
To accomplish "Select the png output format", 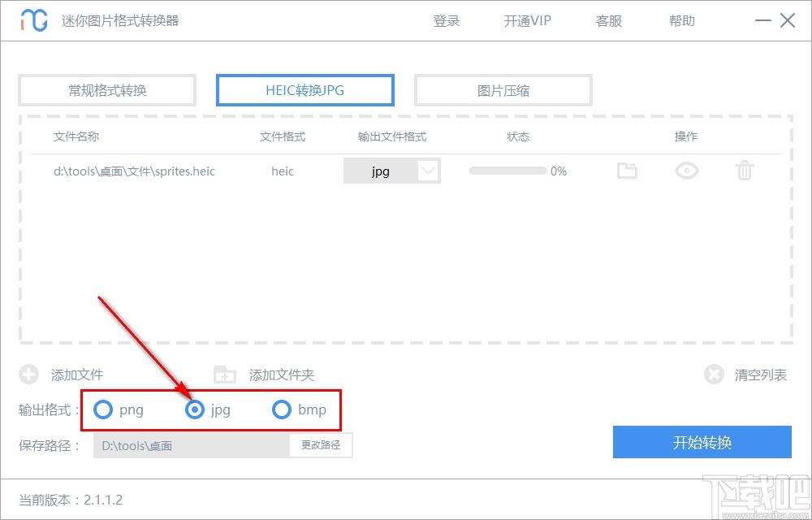I will click(103, 410).
